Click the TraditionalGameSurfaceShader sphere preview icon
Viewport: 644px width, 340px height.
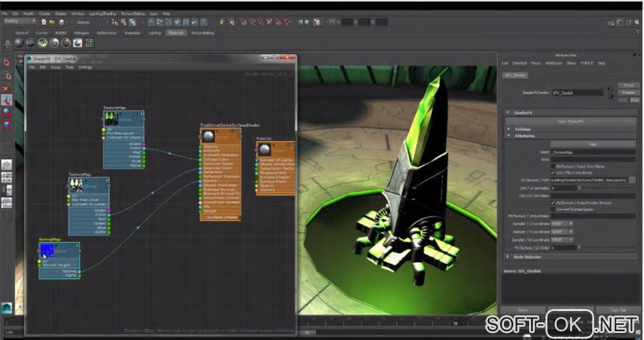[x=208, y=136]
